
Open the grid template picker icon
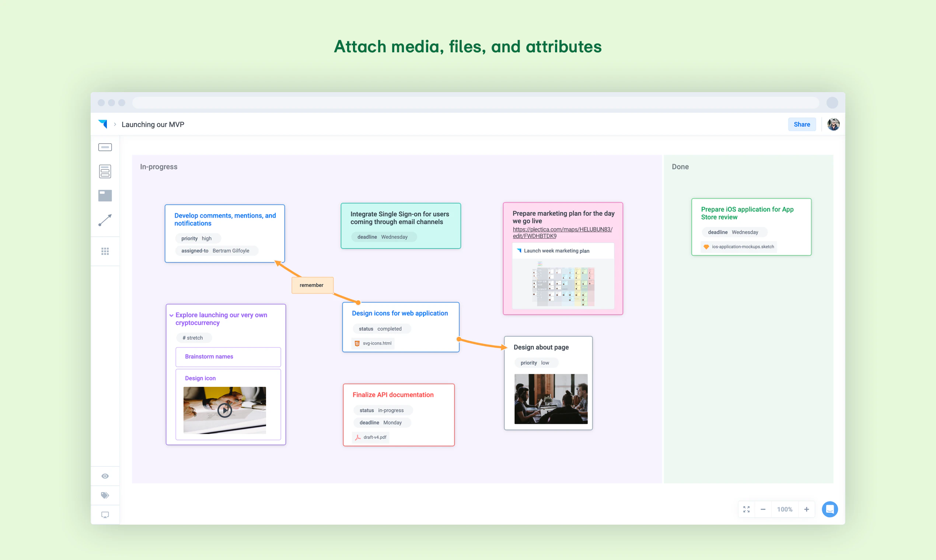(105, 251)
